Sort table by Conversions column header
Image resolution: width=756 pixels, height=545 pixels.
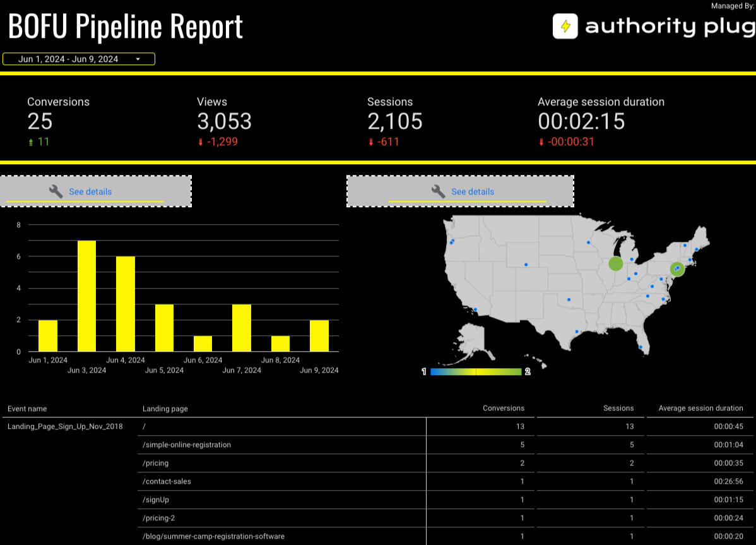503,408
